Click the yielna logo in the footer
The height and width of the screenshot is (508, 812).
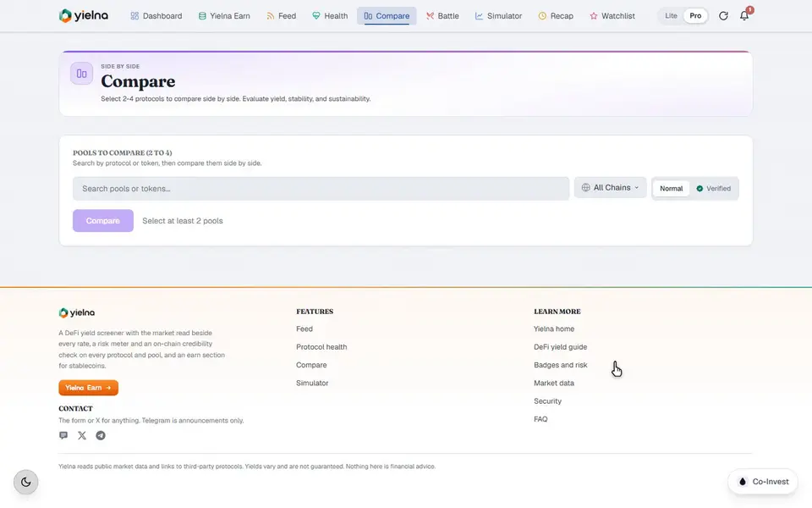[x=77, y=312]
